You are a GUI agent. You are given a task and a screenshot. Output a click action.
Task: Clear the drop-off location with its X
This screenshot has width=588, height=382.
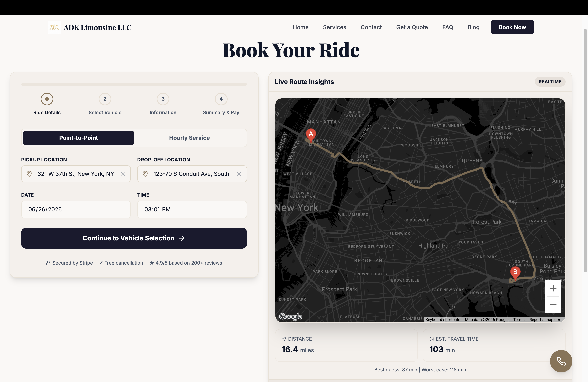pyautogui.click(x=239, y=174)
